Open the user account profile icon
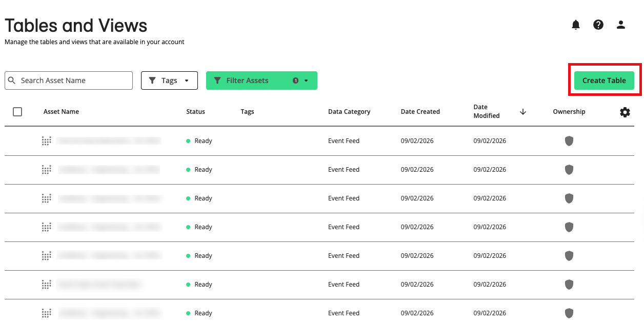The image size is (644, 323). pyautogui.click(x=621, y=25)
